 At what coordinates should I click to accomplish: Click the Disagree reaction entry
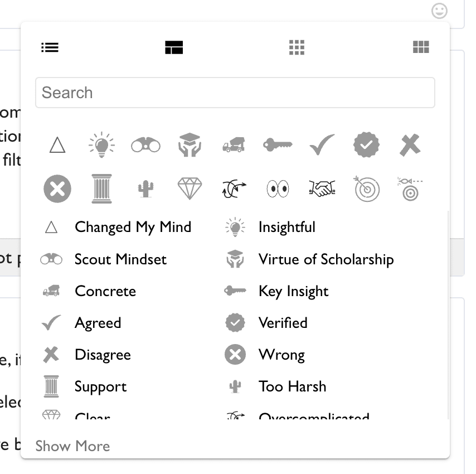pyautogui.click(x=103, y=355)
